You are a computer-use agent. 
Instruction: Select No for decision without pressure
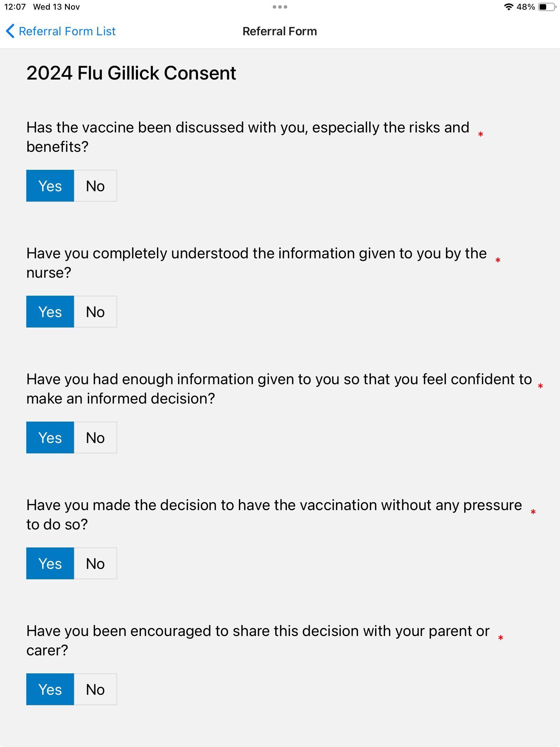[95, 563]
